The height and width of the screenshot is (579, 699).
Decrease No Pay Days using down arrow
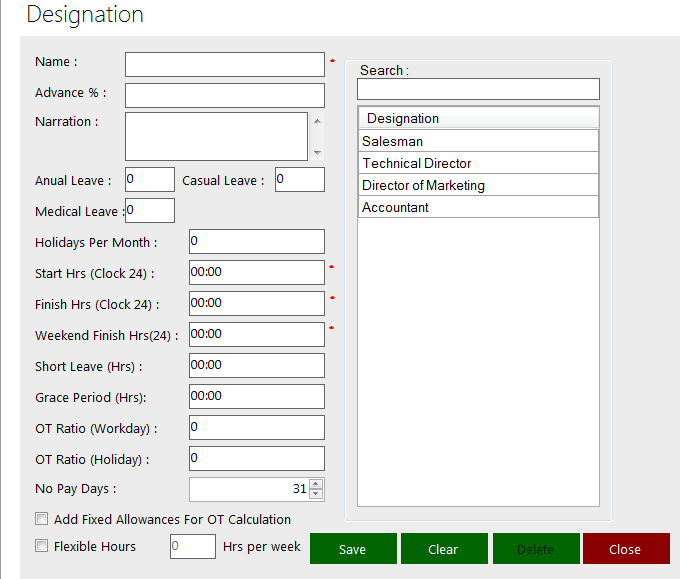click(316, 494)
